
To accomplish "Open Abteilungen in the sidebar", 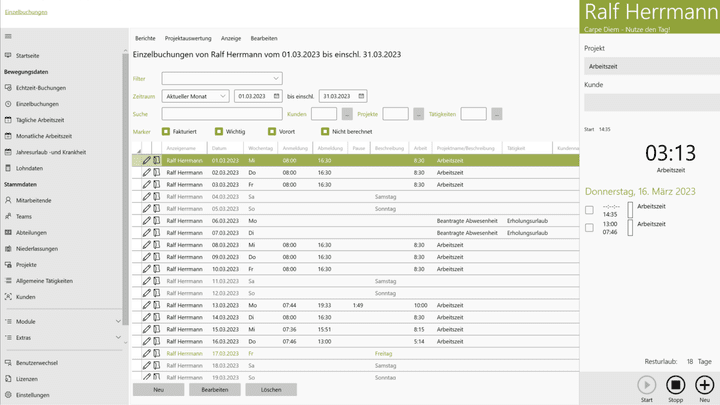I will click(x=31, y=232).
